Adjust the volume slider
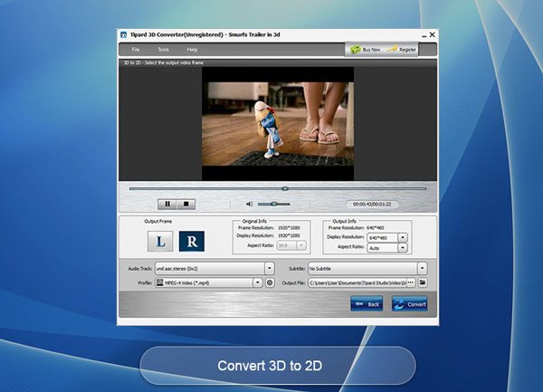The image size is (543, 392). (x=274, y=204)
